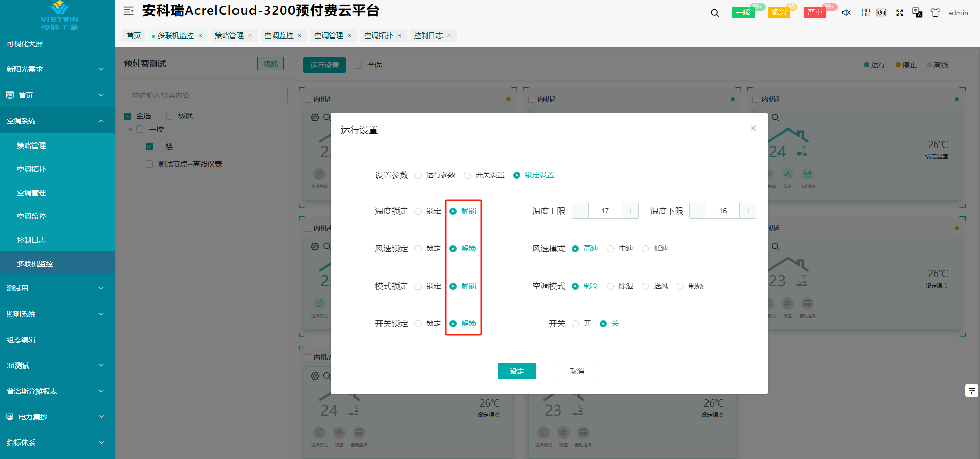Open the dashboard chart screen icon
This screenshot has width=980, height=459.
click(x=881, y=13)
